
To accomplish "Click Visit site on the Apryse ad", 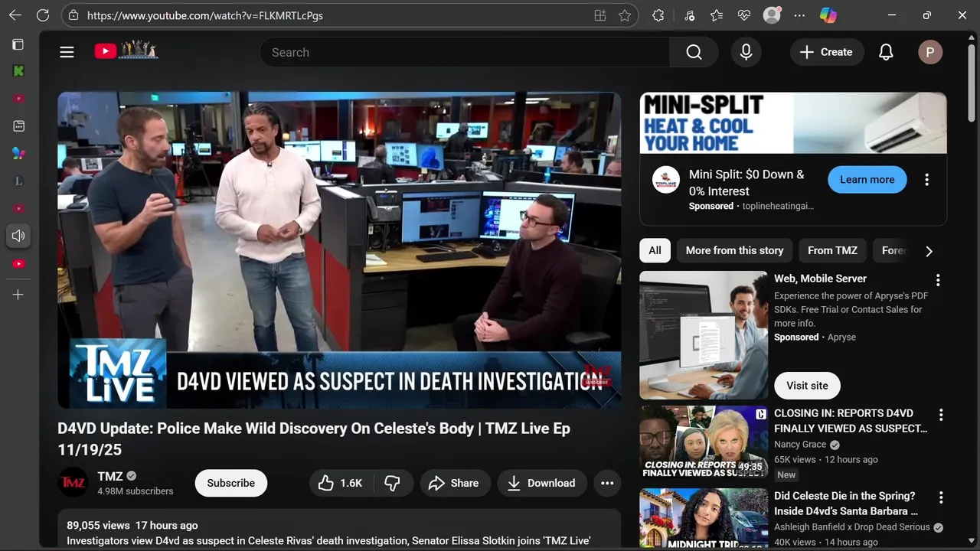I will (807, 386).
